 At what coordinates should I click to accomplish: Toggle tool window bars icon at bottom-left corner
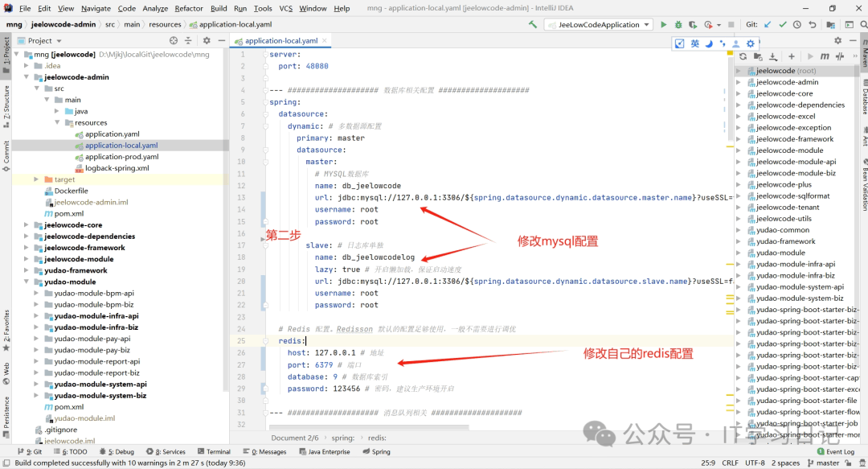(6, 463)
